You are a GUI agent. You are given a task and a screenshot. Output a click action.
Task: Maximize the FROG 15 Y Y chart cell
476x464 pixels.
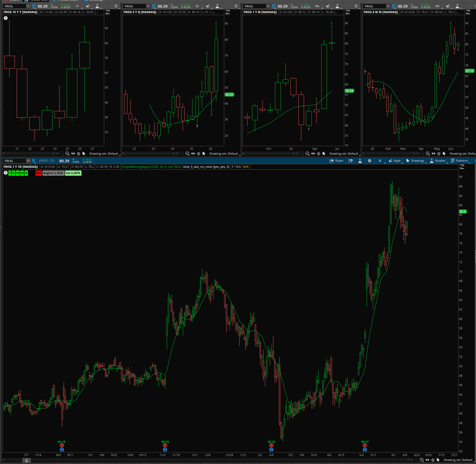[107, 12]
